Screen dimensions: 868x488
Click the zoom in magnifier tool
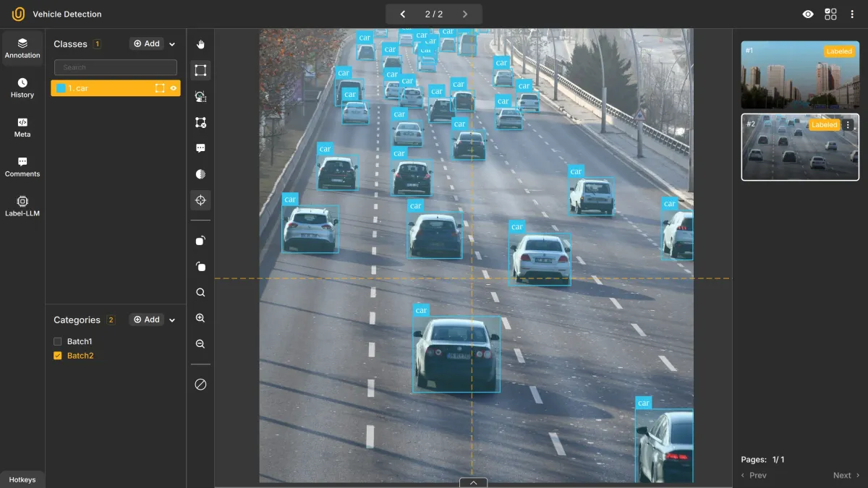(200, 318)
